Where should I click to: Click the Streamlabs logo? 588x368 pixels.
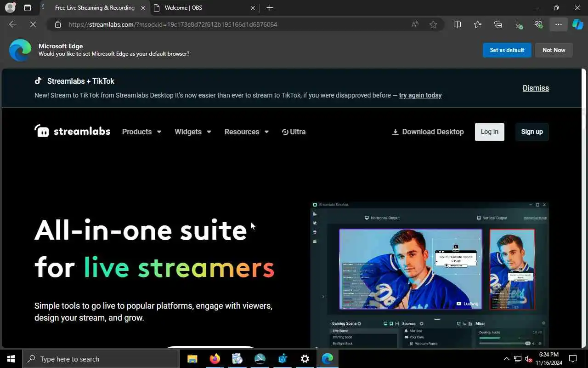point(73,131)
